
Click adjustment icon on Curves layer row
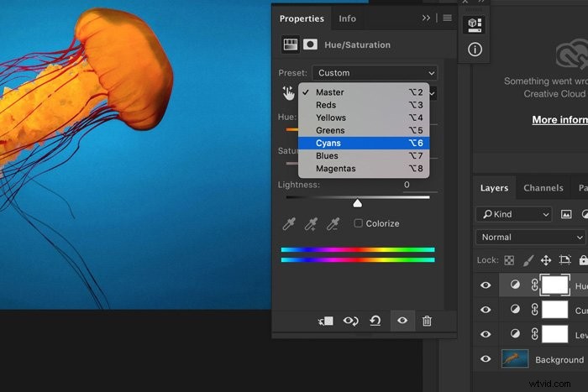[x=515, y=309]
